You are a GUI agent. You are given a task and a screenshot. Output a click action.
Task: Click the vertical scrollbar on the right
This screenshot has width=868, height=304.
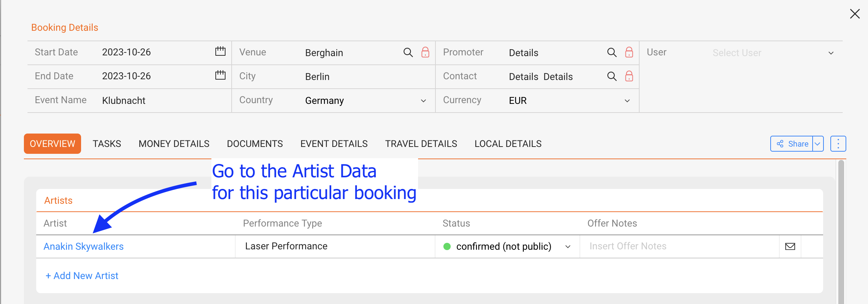tap(841, 232)
